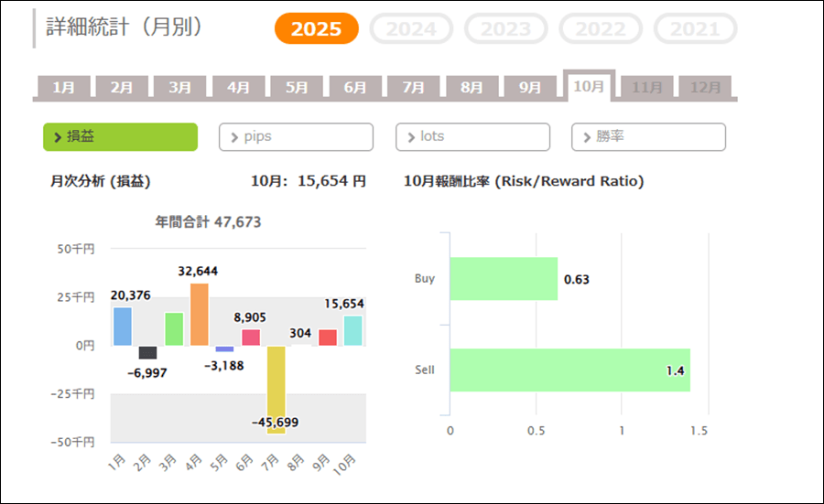Click the Sell ratio bar
Screen dimensions: 824x504
(x=569, y=370)
